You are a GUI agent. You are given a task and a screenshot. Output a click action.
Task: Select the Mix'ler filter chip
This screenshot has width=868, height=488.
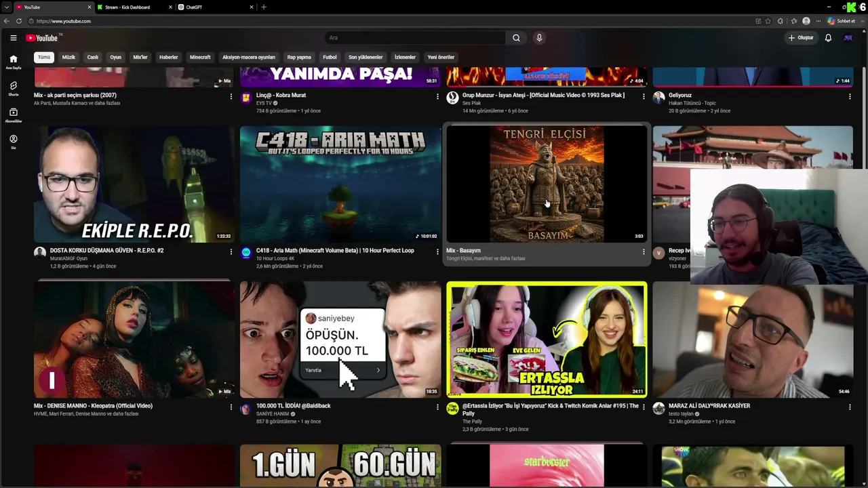(x=140, y=58)
